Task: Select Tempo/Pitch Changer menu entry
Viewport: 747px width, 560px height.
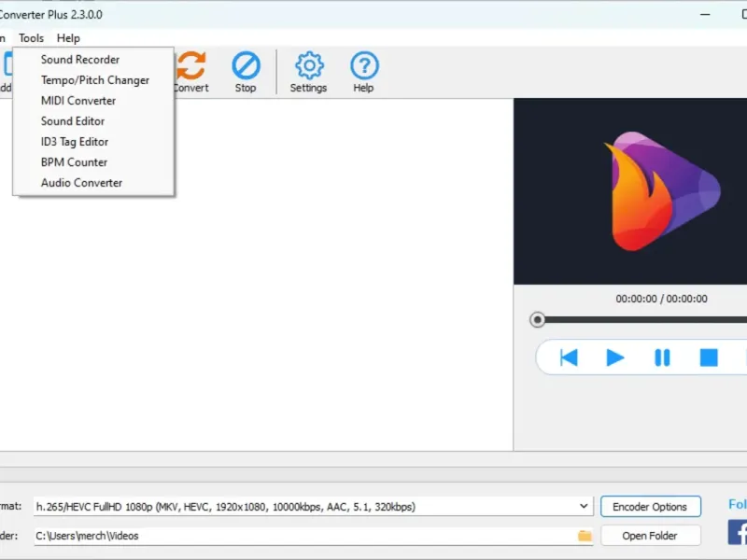Action: click(93, 80)
